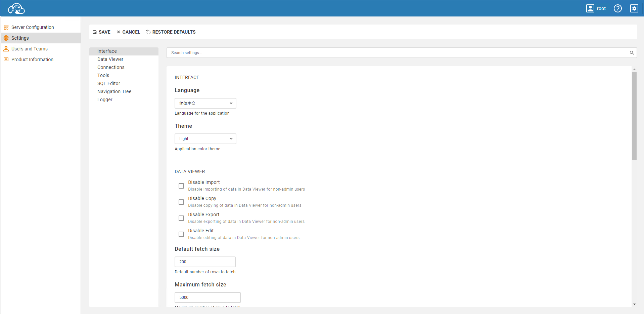Click the SAVE button
Screen dimensions: 644x314
point(102,32)
